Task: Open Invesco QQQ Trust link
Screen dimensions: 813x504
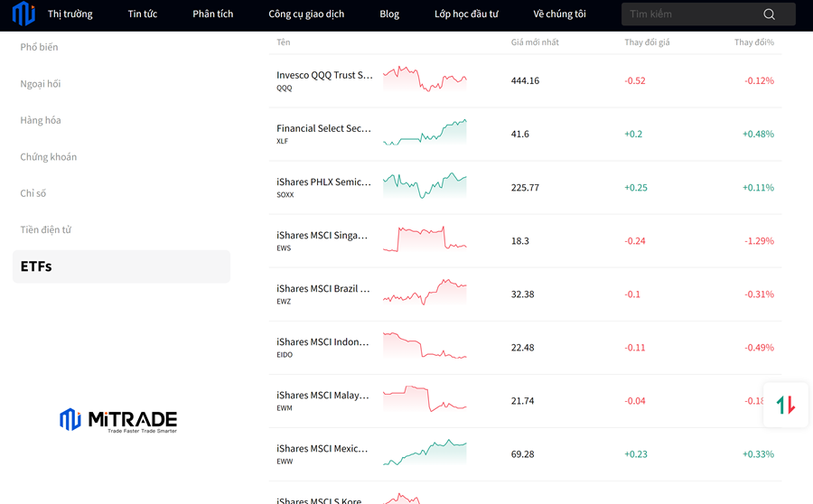Action: point(324,76)
